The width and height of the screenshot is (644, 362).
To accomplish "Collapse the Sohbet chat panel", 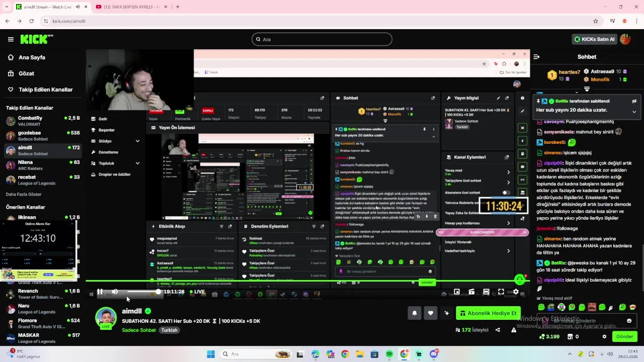I will [x=536, y=57].
